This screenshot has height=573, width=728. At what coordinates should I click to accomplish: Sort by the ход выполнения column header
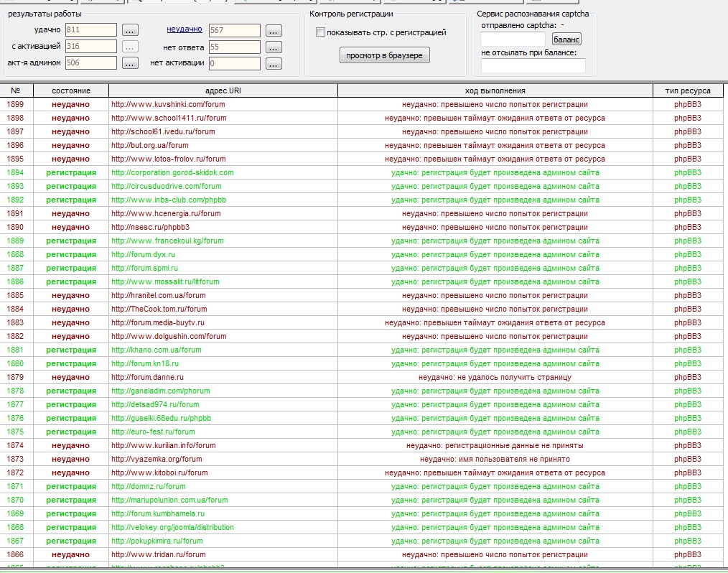coord(495,90)
